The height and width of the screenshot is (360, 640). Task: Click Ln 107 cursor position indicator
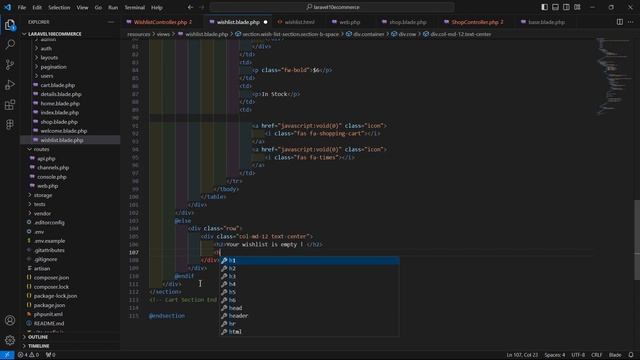coord(522,355)
